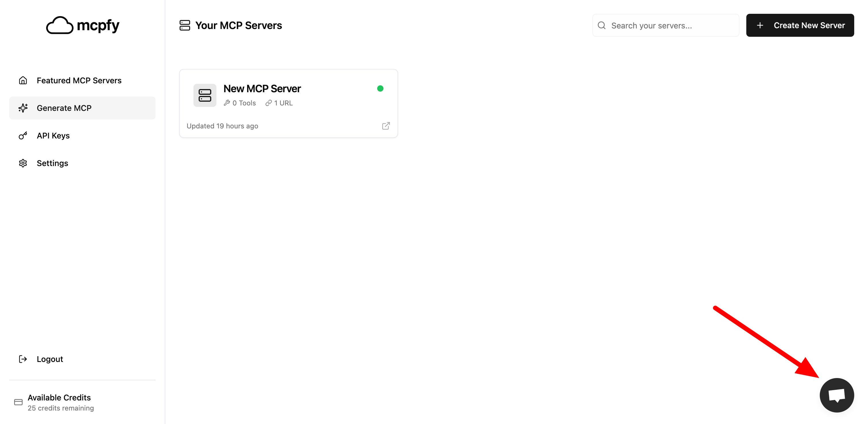Switch to Featured MCP Servers
The height and width of the screenshot is (424, 868).
[x=79, y=80]
